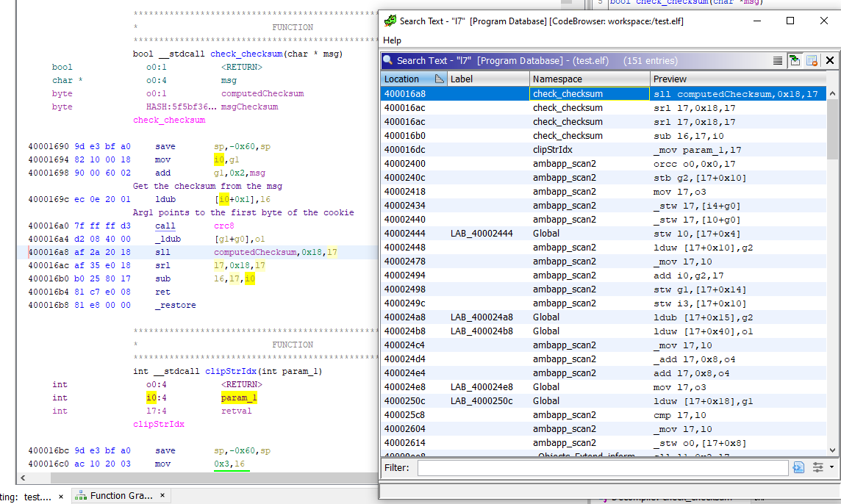Maximize the Search Text window
Image resolution: width=841 pixels, height=504 pixels.
tap(790, 21)
